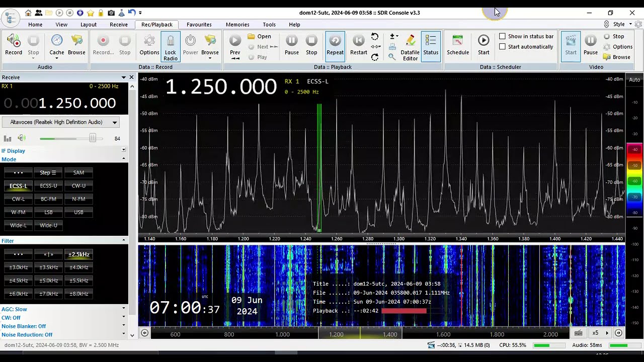The image size is (644, 362).
Task: Collapse the Mode section
Action: pyautogui.click(x=124, y=159)
